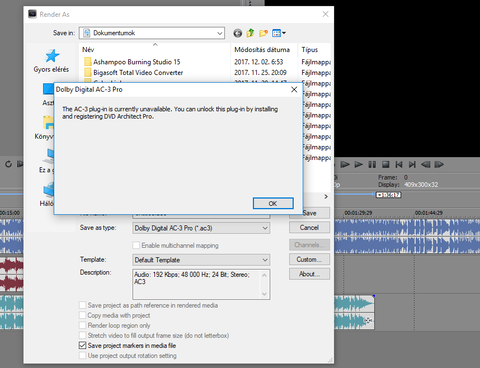Select the Ashampoo Burning Studio 15 folder
Viewport: 480px width, 368px height.
coord(137,62)
